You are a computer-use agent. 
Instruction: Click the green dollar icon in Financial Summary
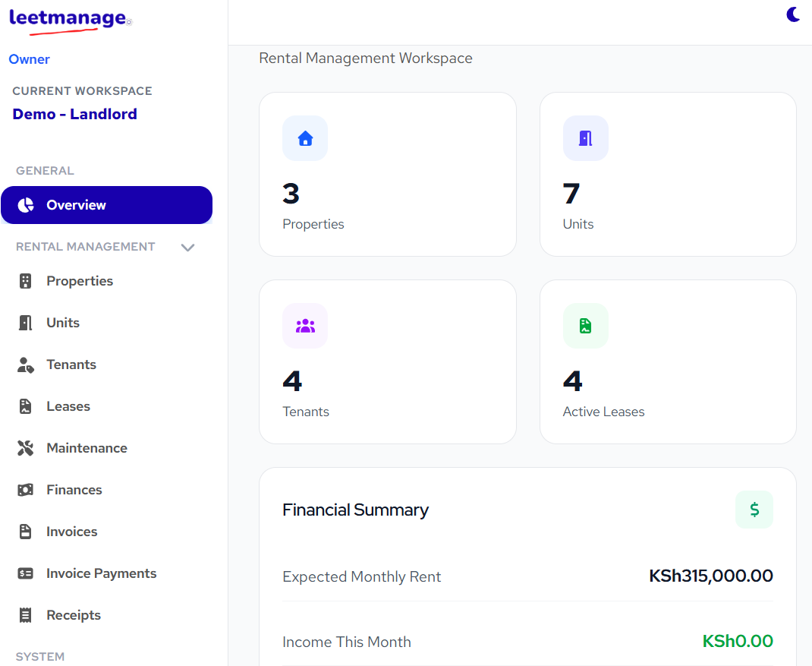[754, 510]
